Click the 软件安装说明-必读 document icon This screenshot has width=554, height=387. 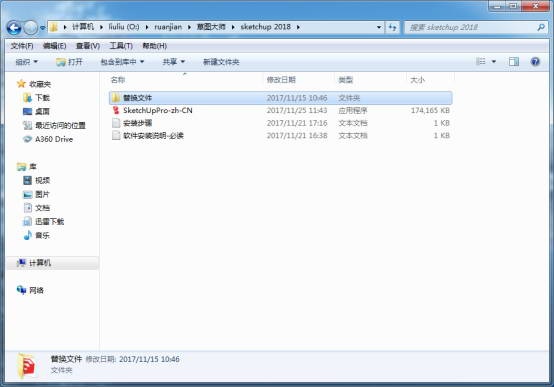click(116, 136)
